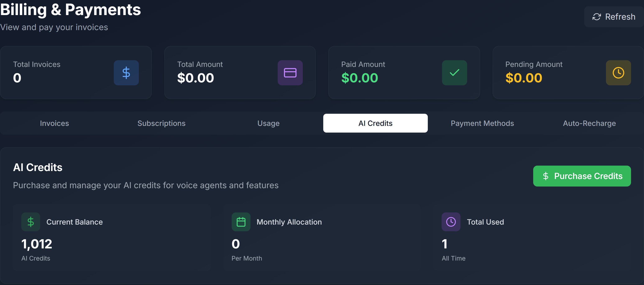Click the AI Credits section heading

37,167
